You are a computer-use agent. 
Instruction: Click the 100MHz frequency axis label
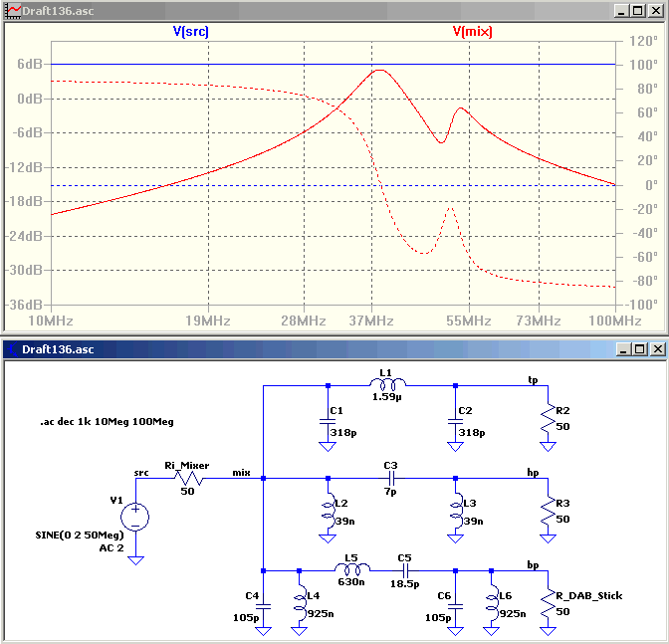point(615,321)
